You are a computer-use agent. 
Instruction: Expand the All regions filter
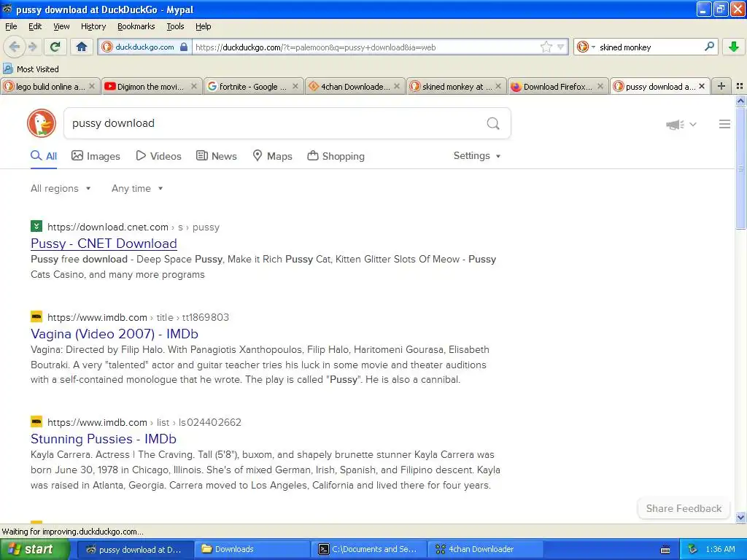tap(61, 189)
